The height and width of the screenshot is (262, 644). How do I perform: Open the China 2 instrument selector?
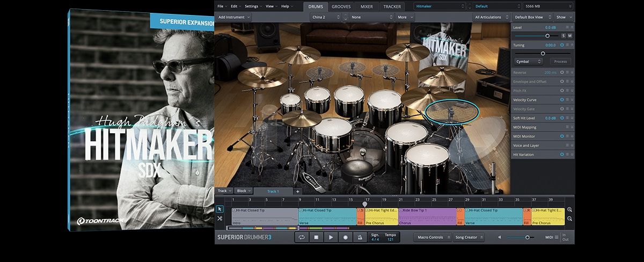tap(326, 17)
